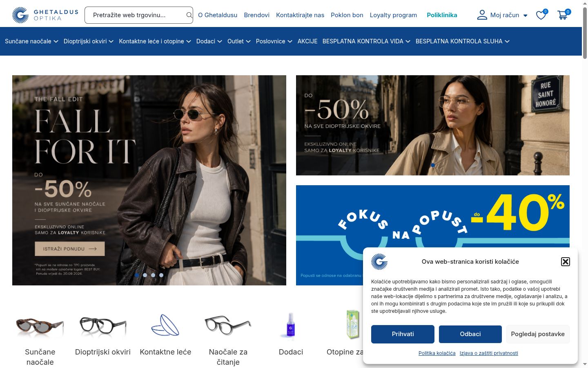Open the Brendovi page
The width and height of the screenshot is (588, 368).
point(257,15)
